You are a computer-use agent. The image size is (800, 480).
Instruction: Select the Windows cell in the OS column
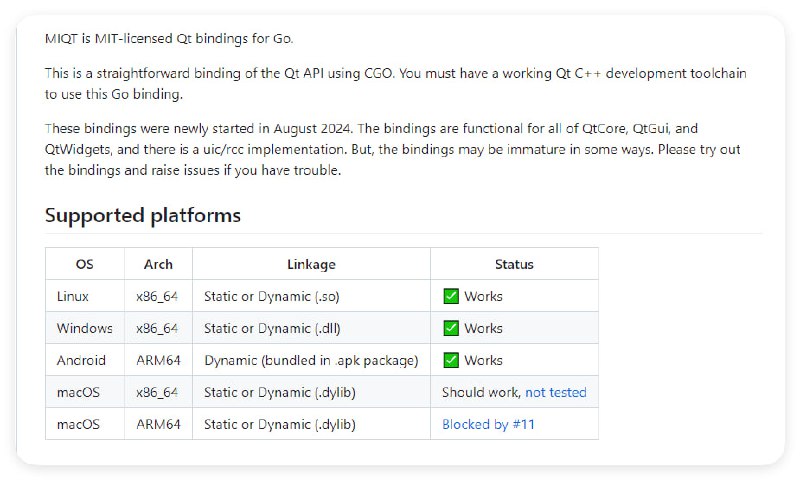[84, 328]
